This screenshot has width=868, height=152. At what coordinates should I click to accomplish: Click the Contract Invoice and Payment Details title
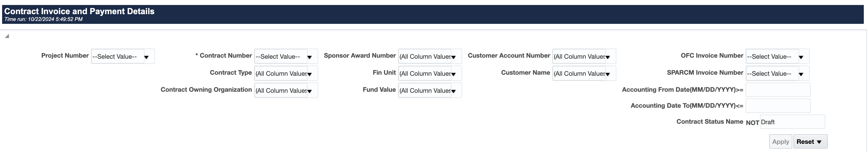pos(79,11)
